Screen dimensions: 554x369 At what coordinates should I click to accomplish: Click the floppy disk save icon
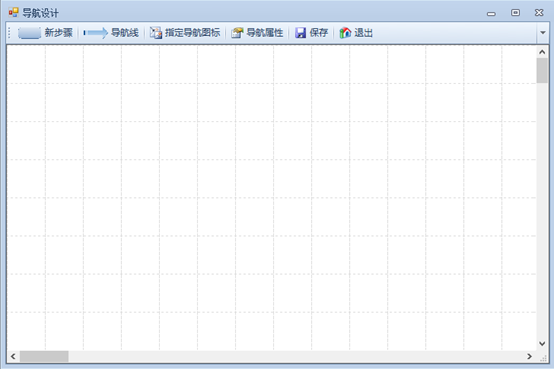tap(300, 33)
